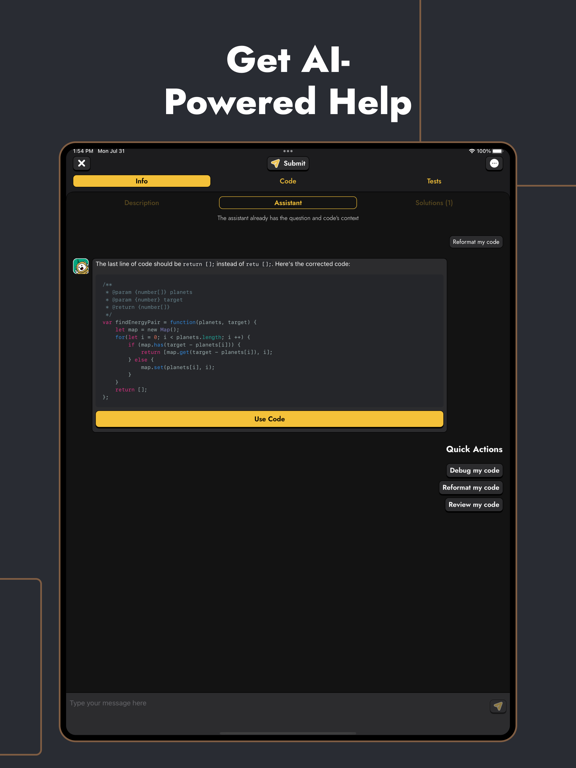The width and height of the screenshot is (576, 768).
Task: Click the '@param {number} target' comment line
Action: pyautogui.click(x=144, y=300)
